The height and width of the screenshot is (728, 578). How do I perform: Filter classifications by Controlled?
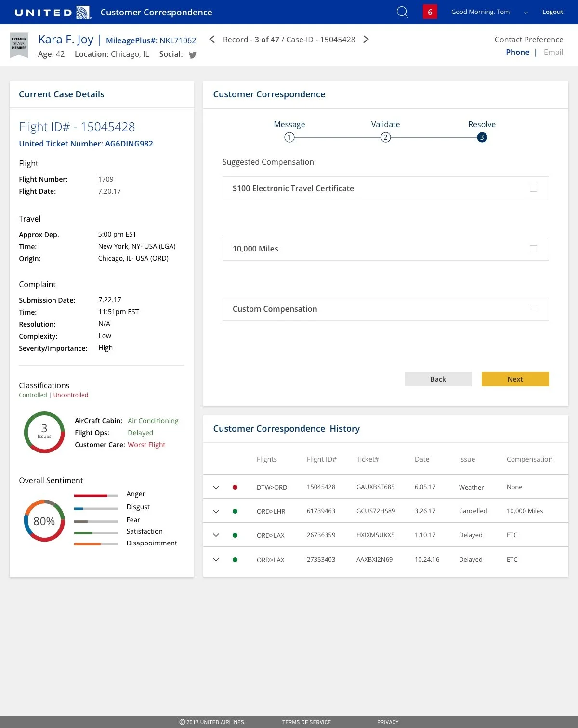pos(33,395)
